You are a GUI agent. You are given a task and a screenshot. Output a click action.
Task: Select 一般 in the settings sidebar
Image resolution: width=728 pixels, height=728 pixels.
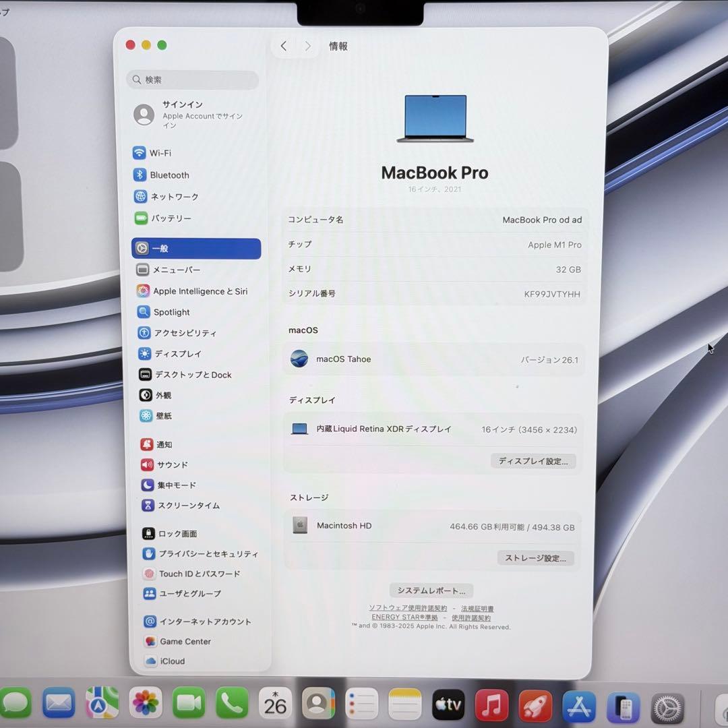[195, 248]
